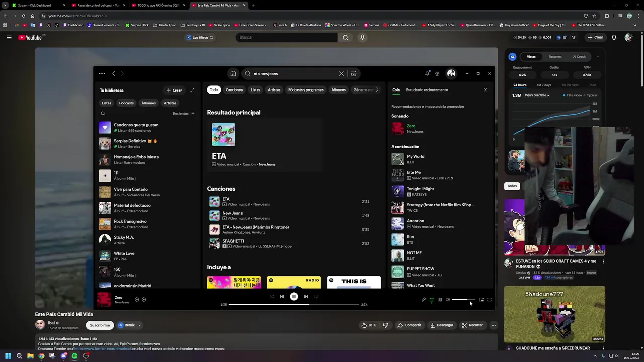Open YouTube hamburger guide menu
644x362 pixels.
pyautogui.click(x=9, y=37)
